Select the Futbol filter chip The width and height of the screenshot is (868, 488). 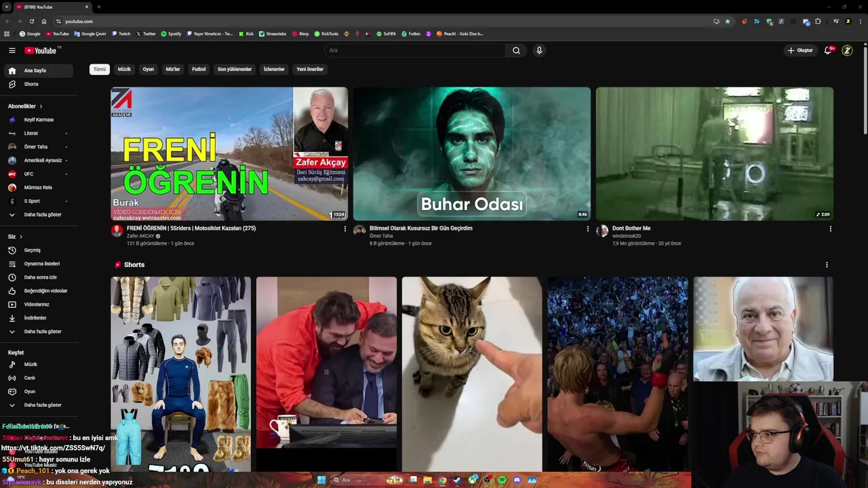[x=199, y=69]
